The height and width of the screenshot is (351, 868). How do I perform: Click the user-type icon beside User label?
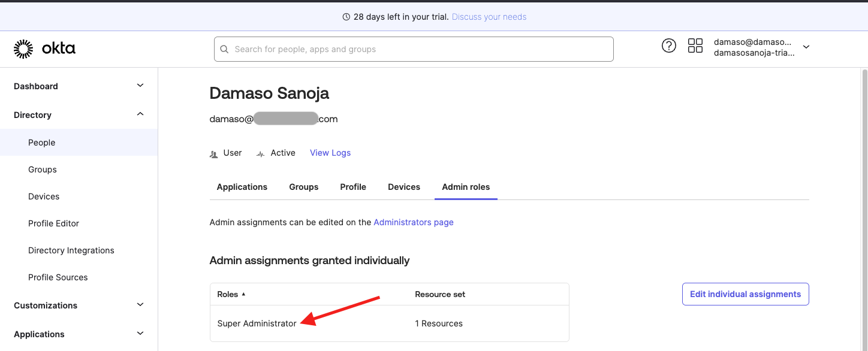(x=213, y=153)
